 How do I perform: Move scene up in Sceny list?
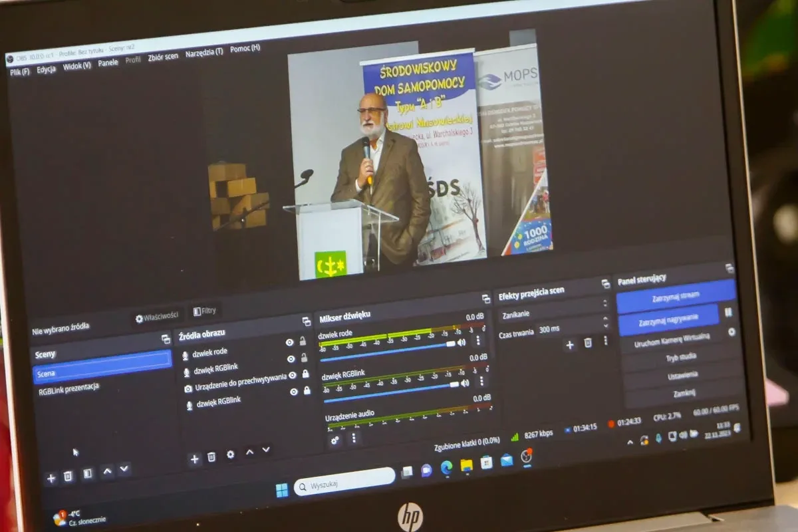[107, 472]
